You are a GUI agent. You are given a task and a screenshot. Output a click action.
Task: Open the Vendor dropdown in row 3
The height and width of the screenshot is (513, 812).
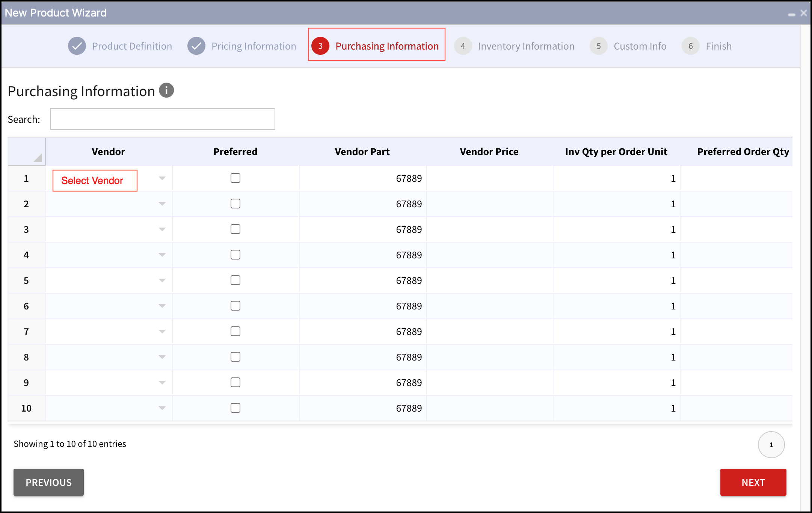[162, 229]
